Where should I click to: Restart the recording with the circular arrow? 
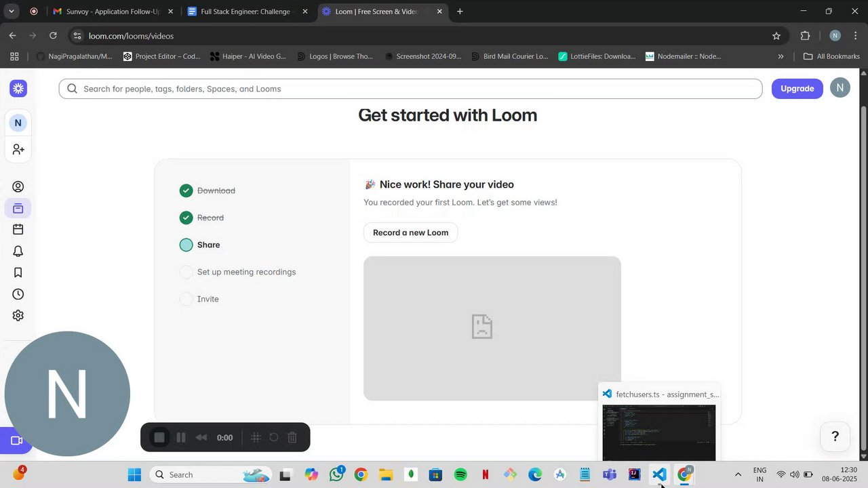click(x=274, y=438)
